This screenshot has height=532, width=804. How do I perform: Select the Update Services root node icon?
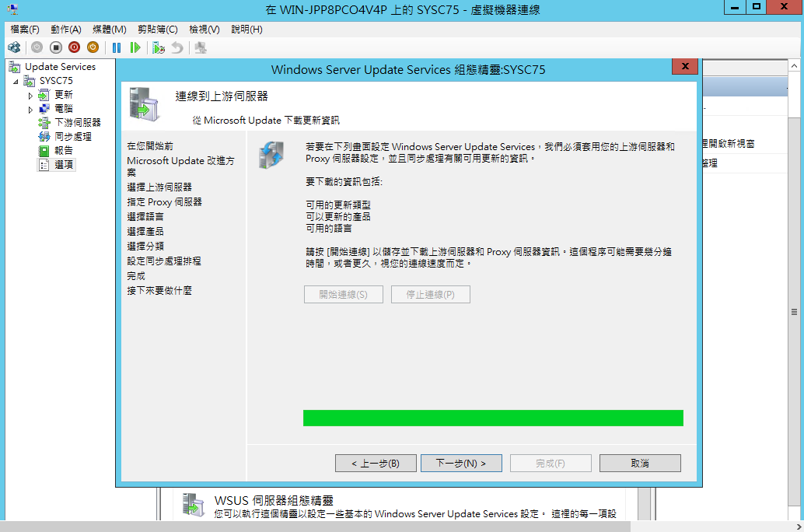coord(15,67)
